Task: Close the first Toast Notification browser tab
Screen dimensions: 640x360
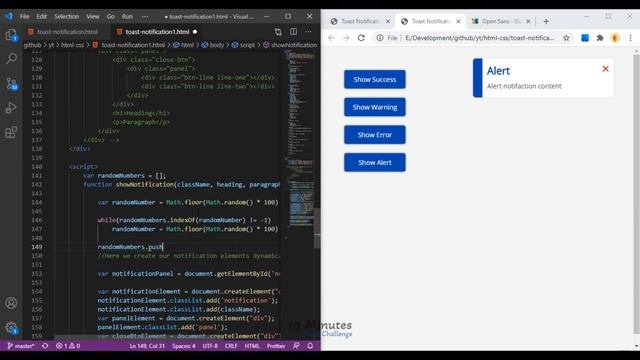Action: click(388, 21)
